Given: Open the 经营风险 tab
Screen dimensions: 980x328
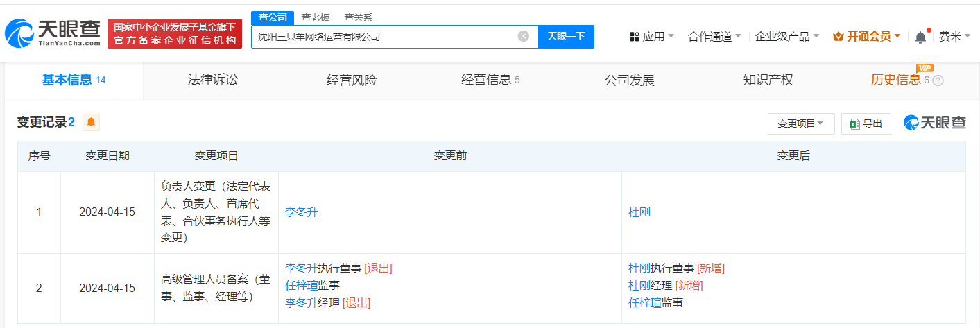Looking at the screenshot, I should [x=352, y=80].
